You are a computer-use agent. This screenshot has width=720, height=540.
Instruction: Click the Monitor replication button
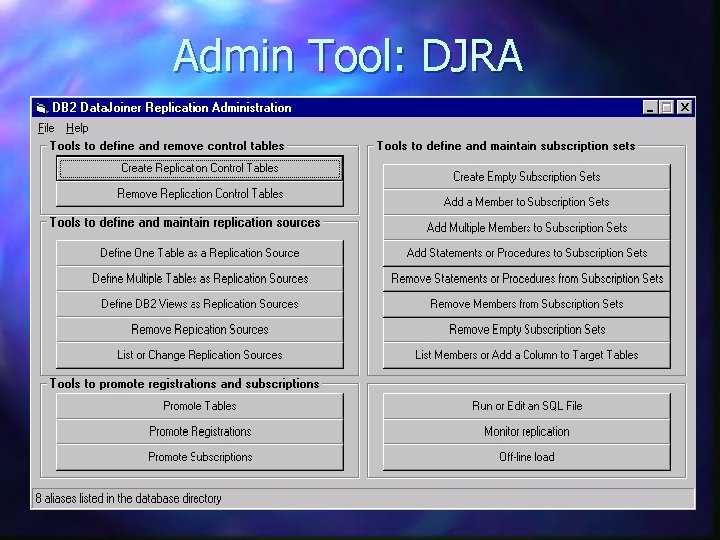pos(527,432)
